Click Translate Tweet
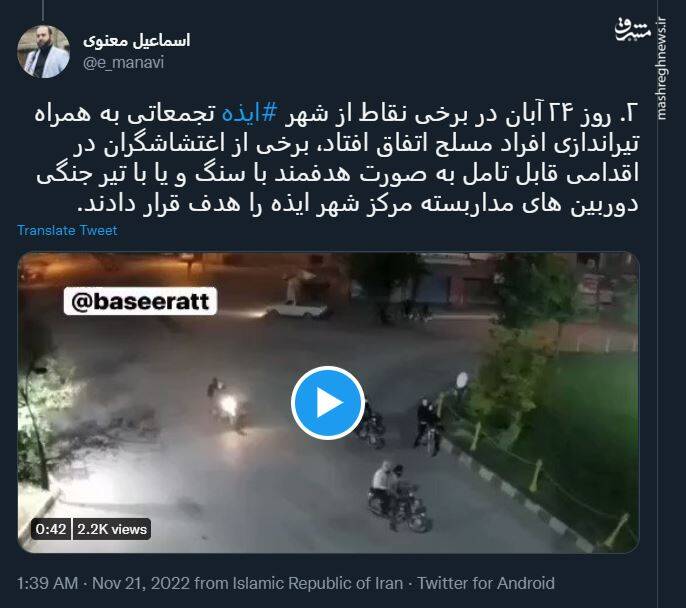The image size is (686, 608). 67,231
